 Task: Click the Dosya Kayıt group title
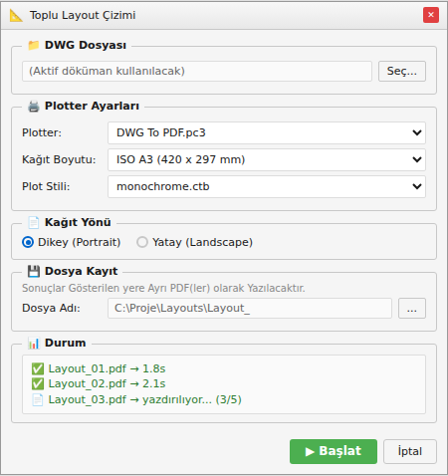(x=81, y=271)
